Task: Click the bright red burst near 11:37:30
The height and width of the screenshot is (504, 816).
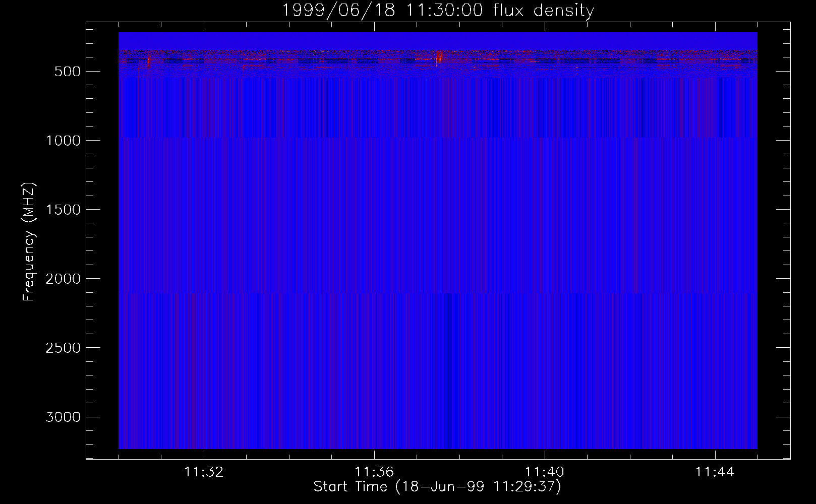Action: click(439, 57)
